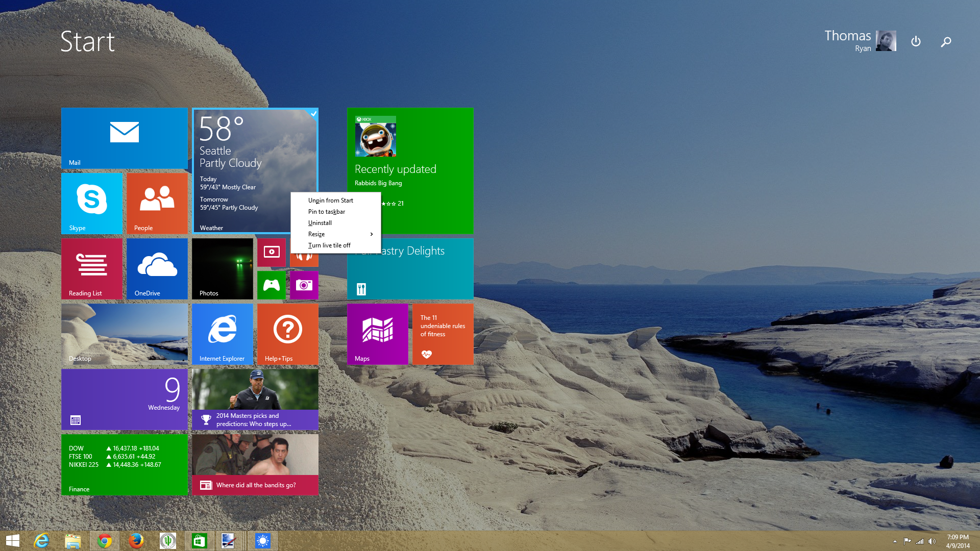Uncheck the Weather tile selection checkmark
The width and height of the screenshot is (980, 551).
[x=313, y=114]
